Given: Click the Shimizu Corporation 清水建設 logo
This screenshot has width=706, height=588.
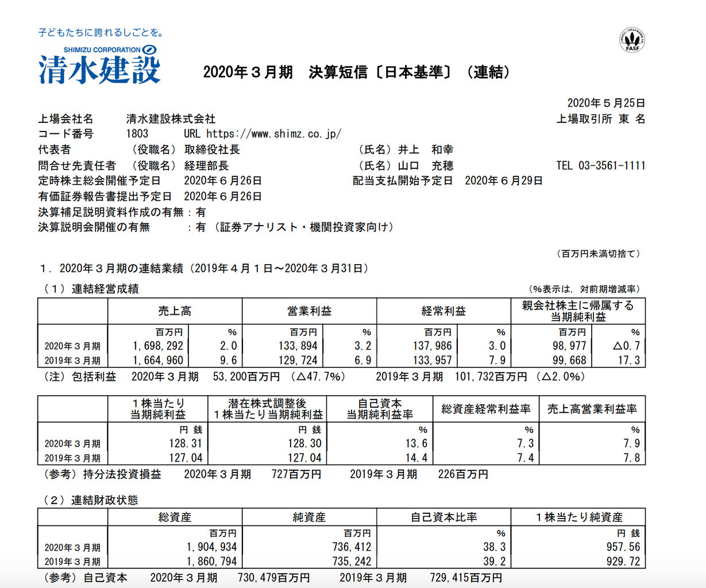Looking at the screenshot, I should [99, 64].
